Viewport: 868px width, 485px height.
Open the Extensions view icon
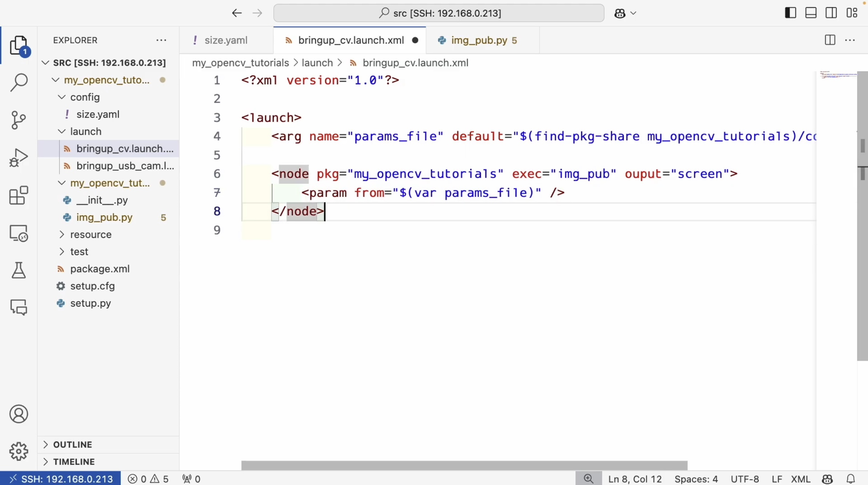click(19, 195)
